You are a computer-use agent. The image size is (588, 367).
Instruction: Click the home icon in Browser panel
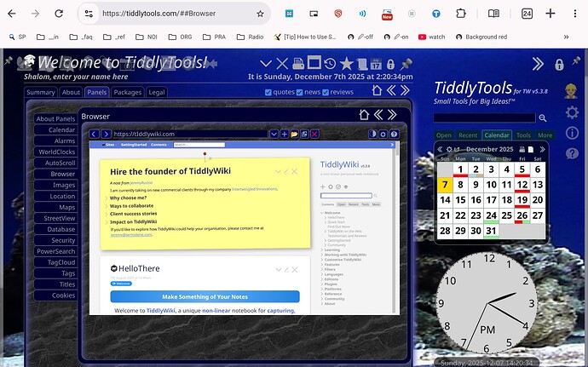(365, 115)
